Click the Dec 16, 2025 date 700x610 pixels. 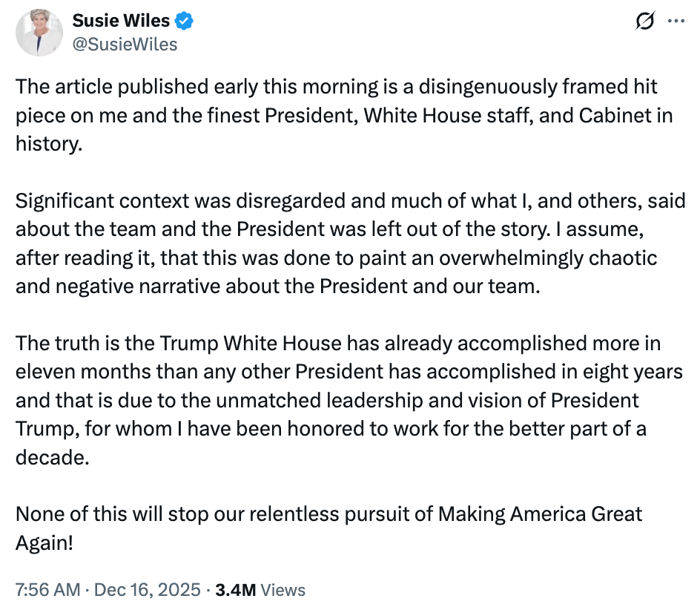click(x=148, y=590)
